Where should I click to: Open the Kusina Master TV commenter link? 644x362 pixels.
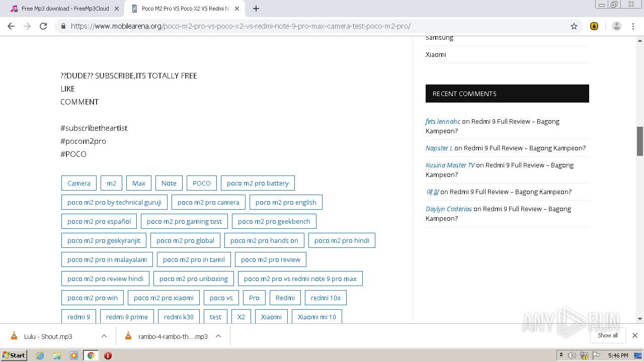[450, 165]
